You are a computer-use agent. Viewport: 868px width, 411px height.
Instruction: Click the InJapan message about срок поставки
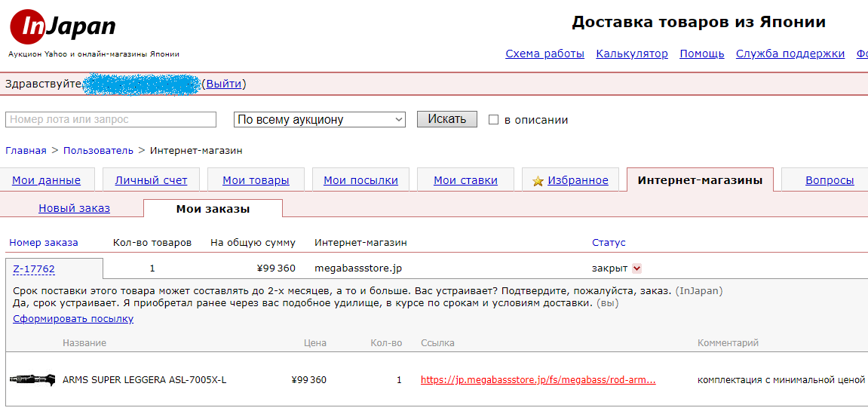pos(367,290)
